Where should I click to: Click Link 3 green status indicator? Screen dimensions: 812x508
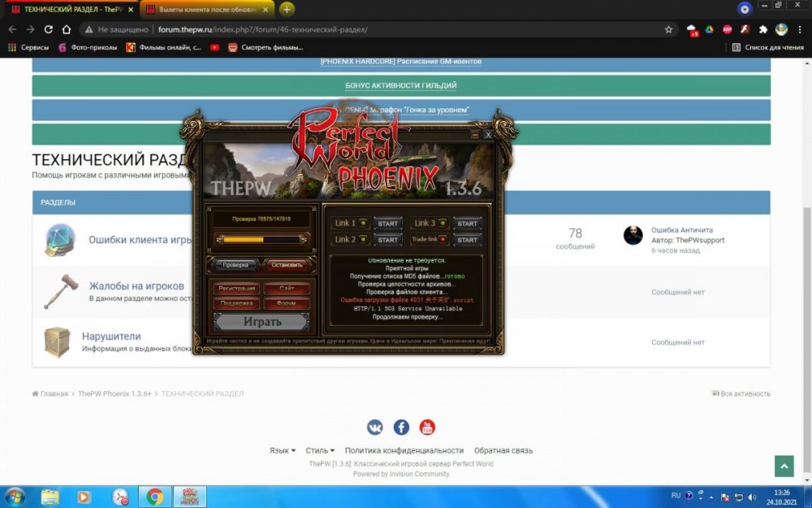point(443,223)
